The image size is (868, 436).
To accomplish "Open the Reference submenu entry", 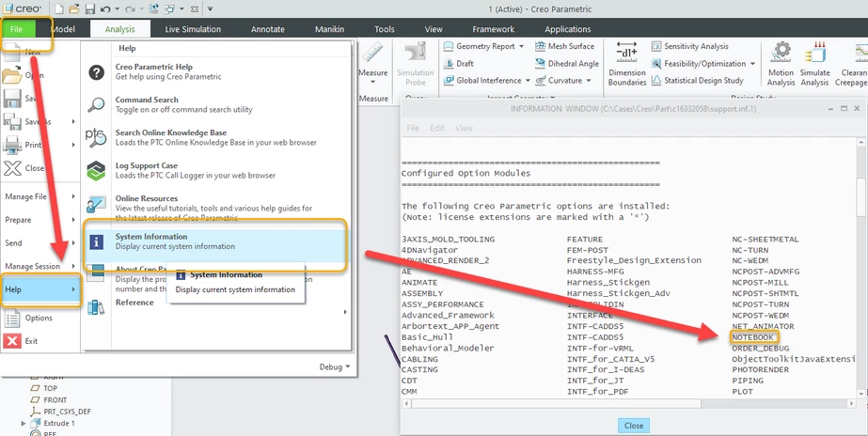I will (x=216, y=307).
